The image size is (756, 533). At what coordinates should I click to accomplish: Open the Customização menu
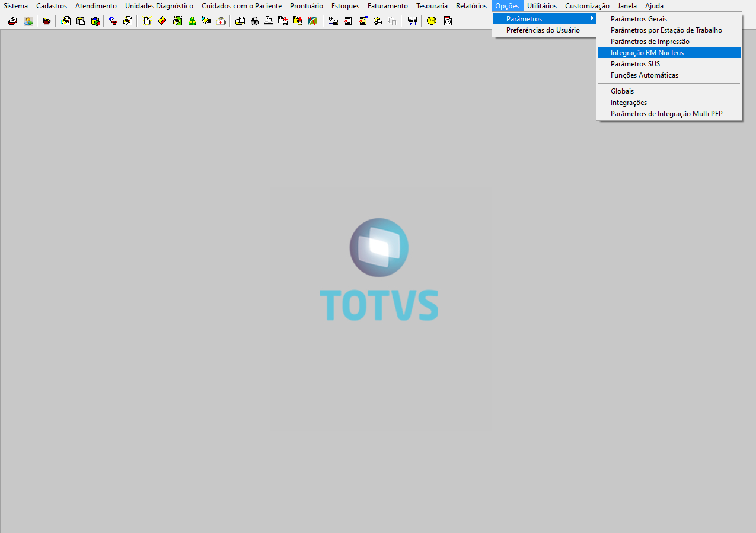point(587,6)
